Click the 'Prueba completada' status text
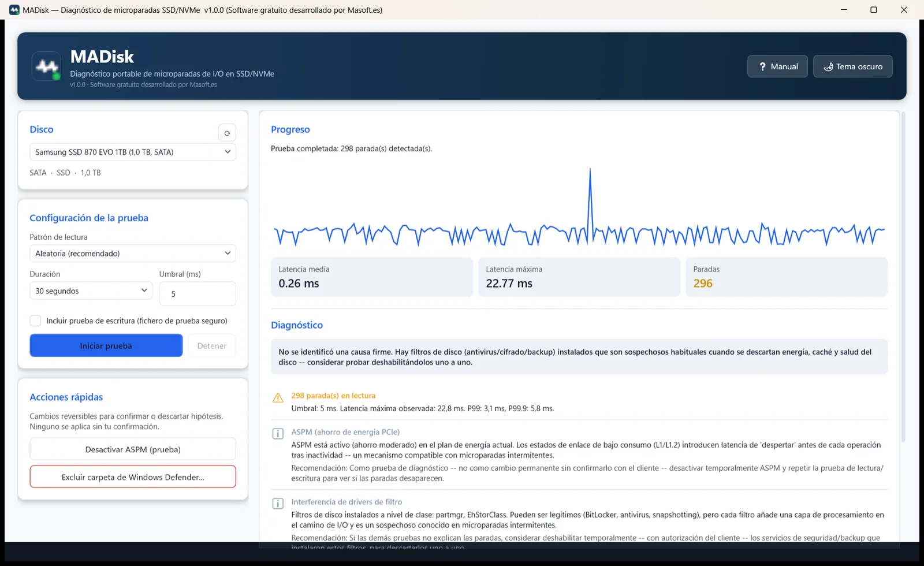This screenshot has width=924, height=566. pos(351,148)
